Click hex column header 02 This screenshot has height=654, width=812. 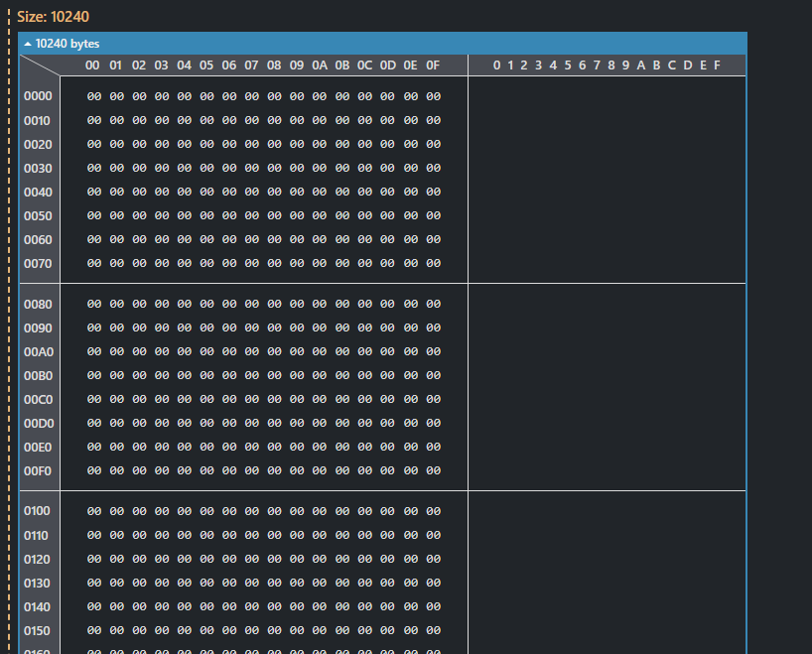tap(139, 65)
